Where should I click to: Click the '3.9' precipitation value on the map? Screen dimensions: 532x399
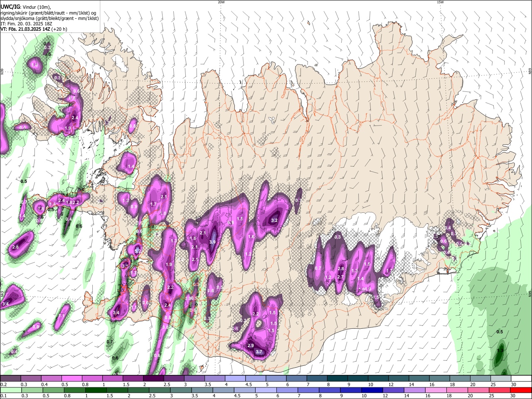pyautogui.click(x=212, y=242)
